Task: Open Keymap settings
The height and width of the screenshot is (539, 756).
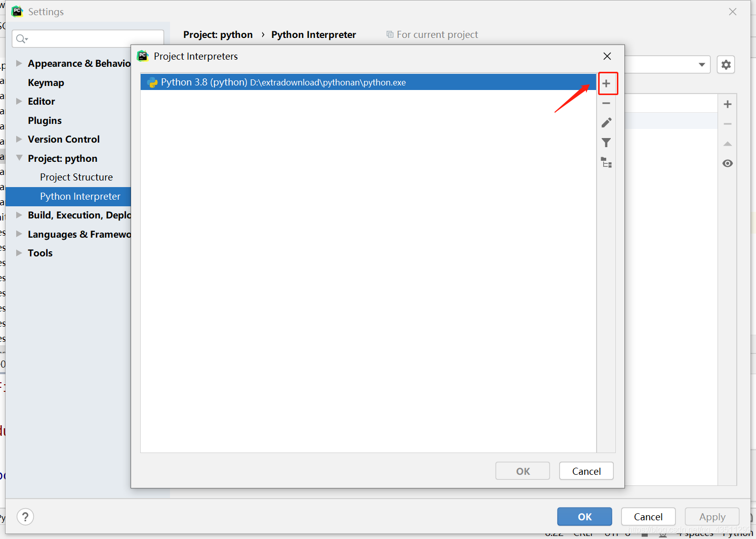Action: click(x=46, y=82)
